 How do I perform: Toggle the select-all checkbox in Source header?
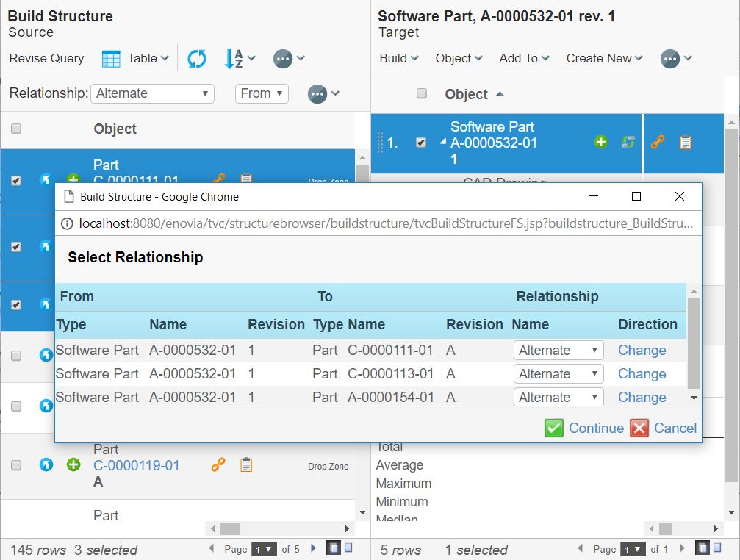[16, 129]
